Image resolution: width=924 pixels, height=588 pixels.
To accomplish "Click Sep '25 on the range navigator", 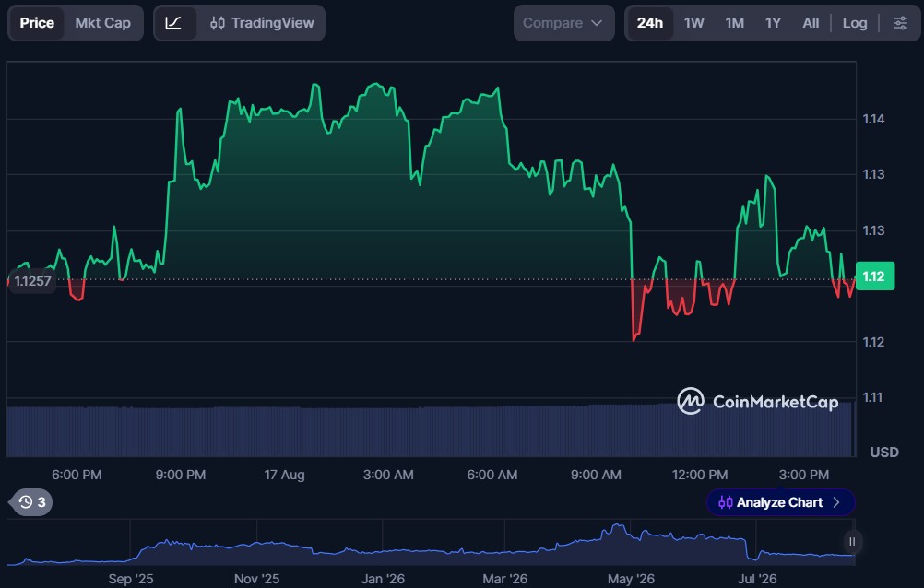I will (131, 579).
